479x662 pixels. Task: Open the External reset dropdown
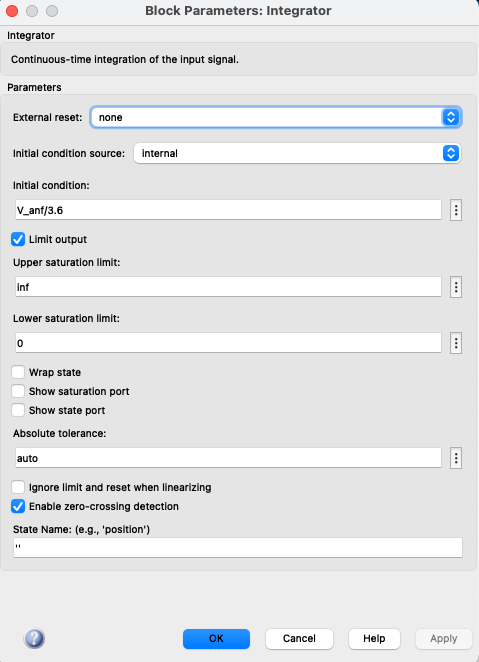276,117
